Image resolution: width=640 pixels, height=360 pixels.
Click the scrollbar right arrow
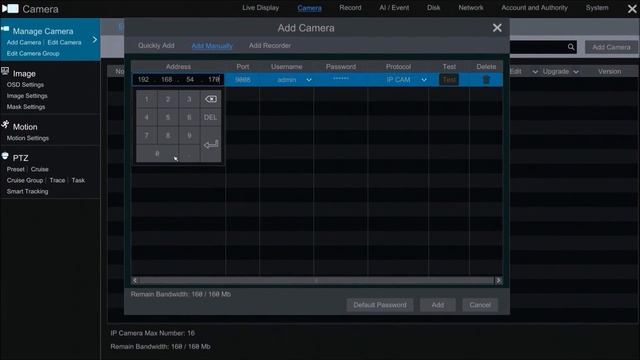point(498,280)
